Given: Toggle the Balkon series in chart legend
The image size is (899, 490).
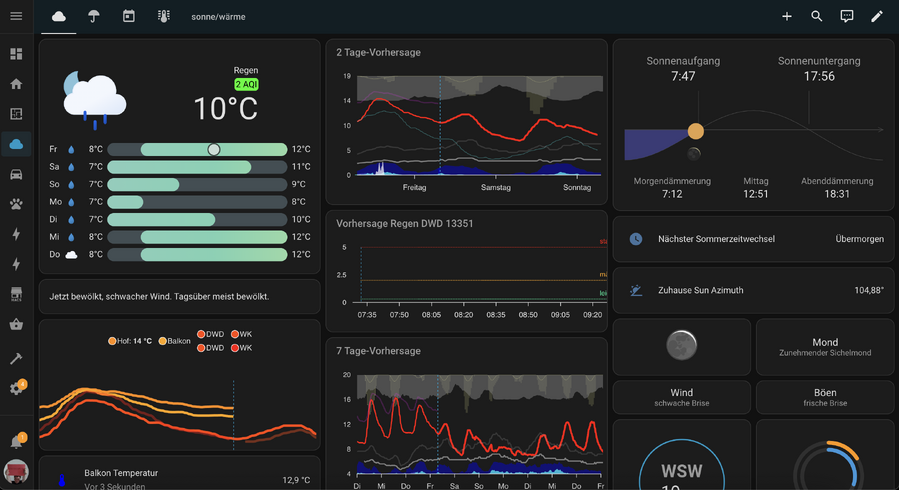Looking at the screenshot, I should [174, 341].
